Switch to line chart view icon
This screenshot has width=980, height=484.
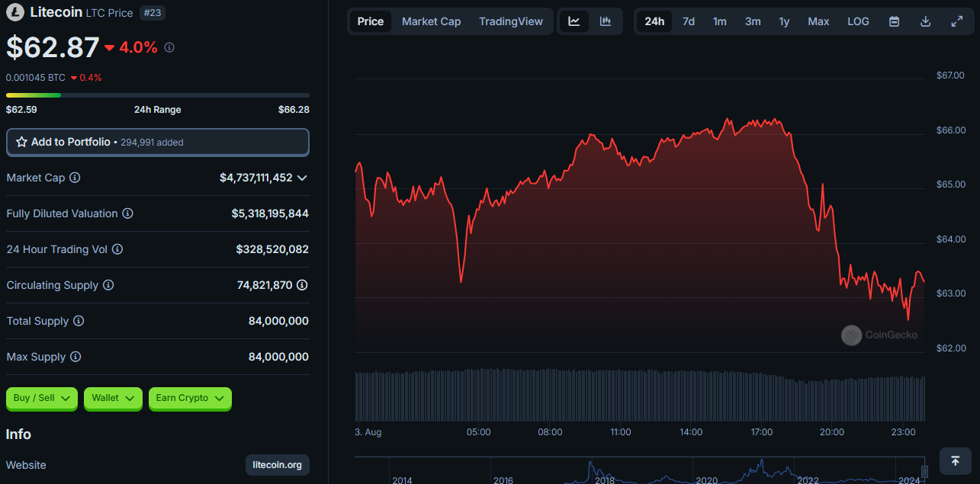click(x=574, y=21)
